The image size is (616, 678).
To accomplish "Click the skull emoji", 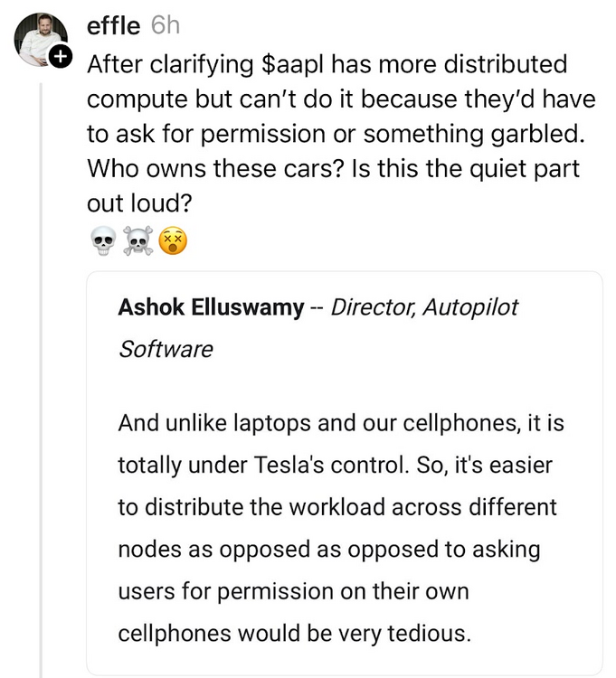I will click(x=104, y=242).
